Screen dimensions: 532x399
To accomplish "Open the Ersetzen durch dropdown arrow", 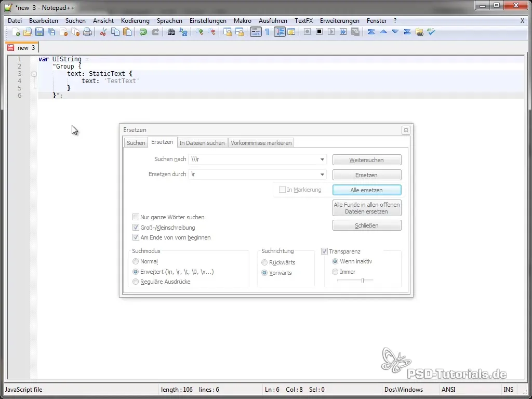I will point(322,175).
